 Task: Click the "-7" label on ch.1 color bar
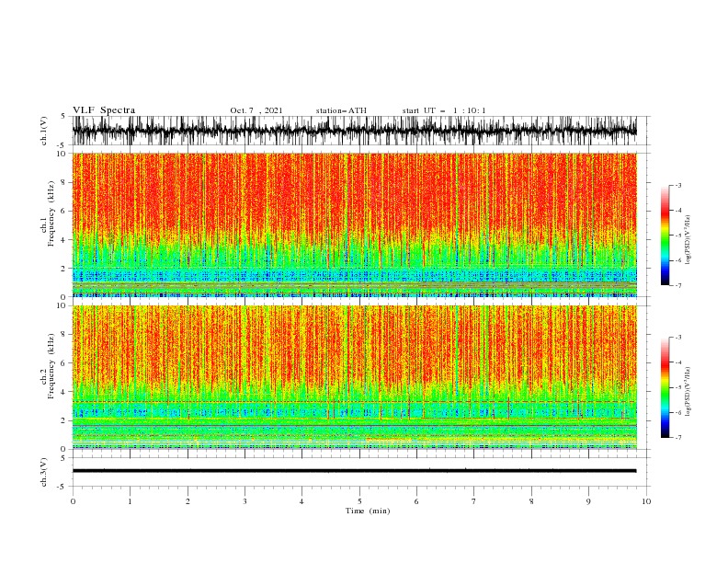677,285
